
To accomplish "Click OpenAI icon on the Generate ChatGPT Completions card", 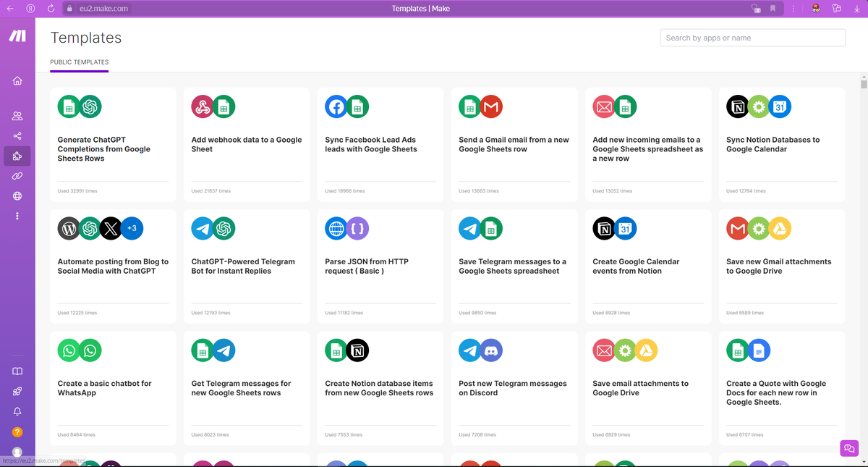I will [x=90, y=107].
